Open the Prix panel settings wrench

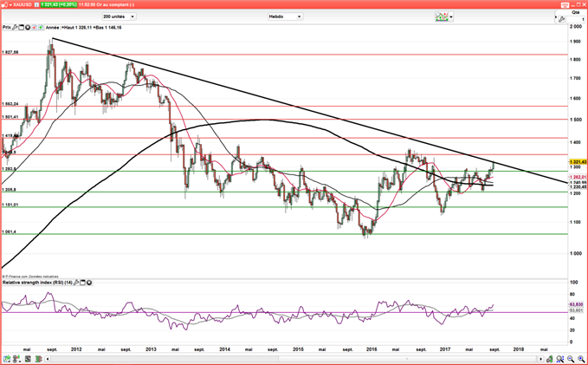(15, 28)
